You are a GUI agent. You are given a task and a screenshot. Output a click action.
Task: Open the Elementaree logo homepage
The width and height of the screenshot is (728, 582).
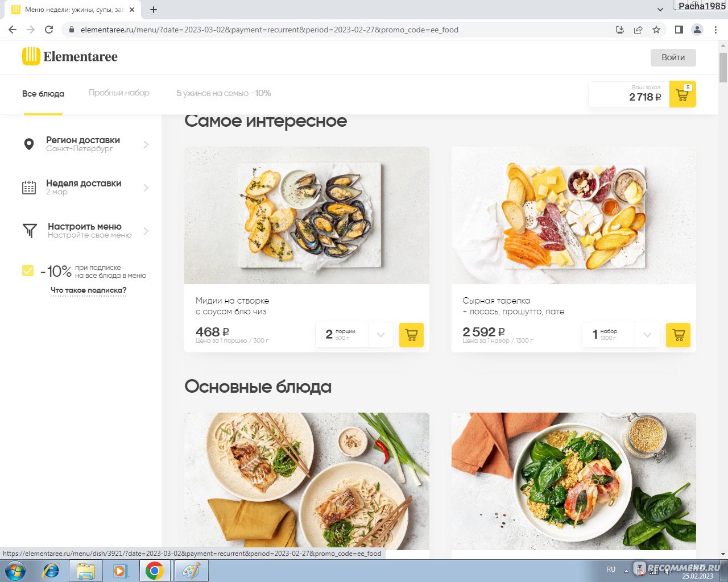69,56
